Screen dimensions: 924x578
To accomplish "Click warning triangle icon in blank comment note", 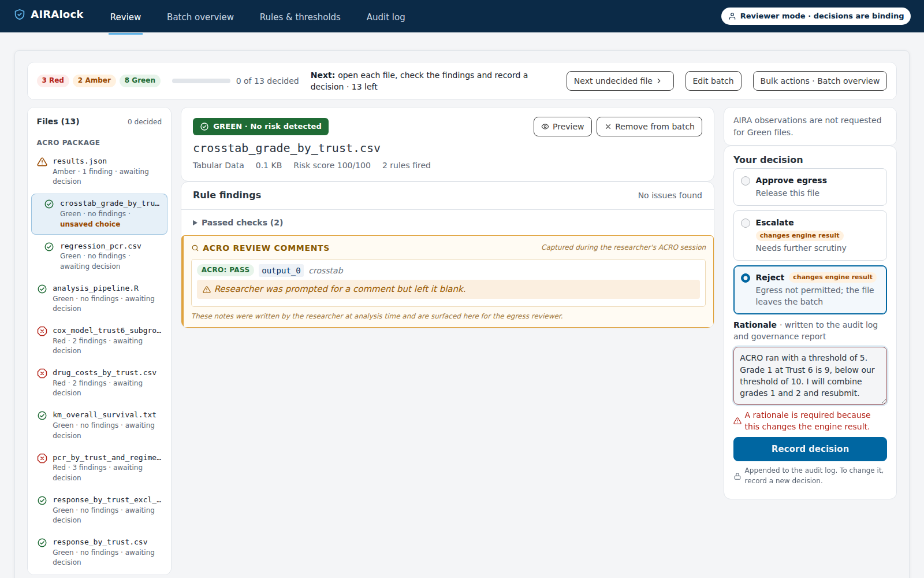I will click(x=207, y=290).
